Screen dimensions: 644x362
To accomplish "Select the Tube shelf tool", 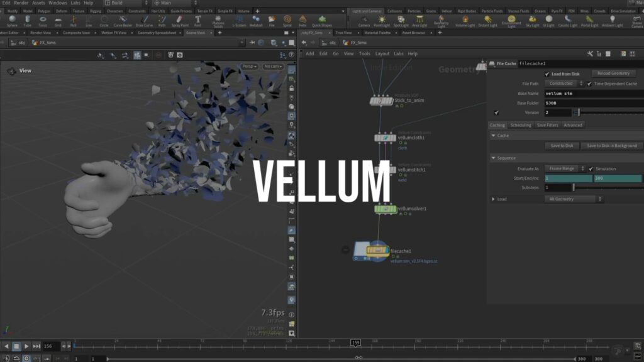I will coord(27,21).
